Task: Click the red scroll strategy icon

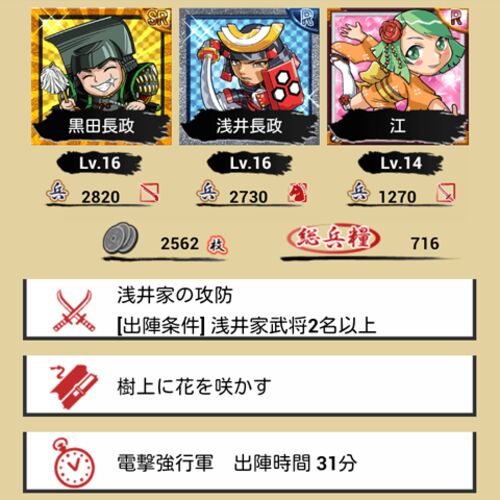Action: [74, 386]
